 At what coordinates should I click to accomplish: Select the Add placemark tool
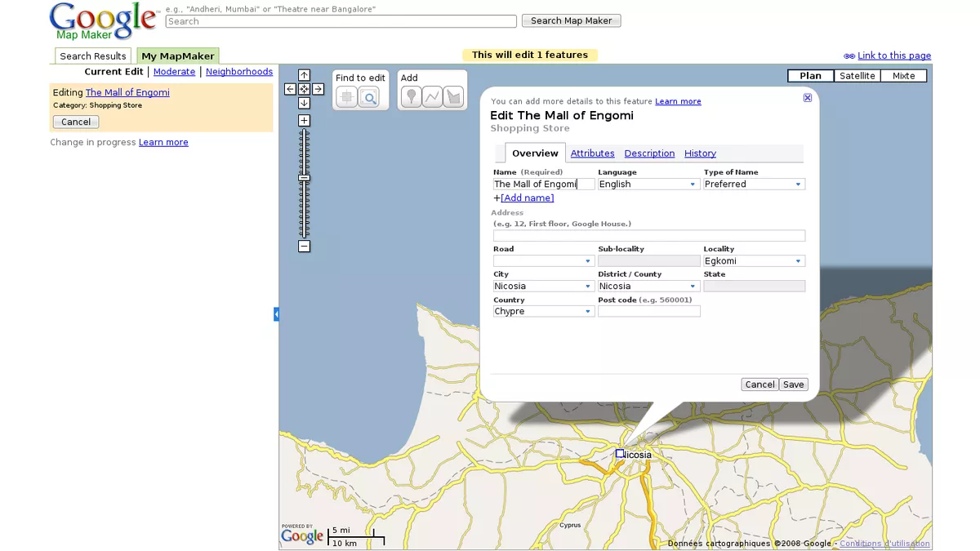412,96
